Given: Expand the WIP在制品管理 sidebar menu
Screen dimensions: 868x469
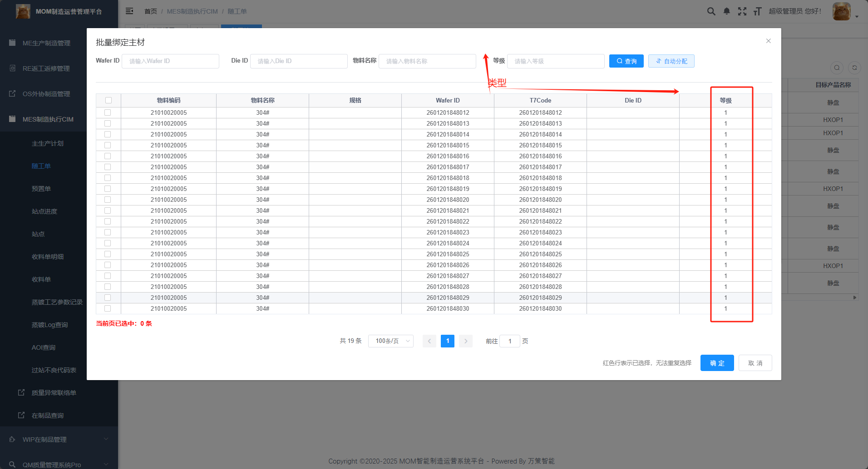Looking at the screenshot, I should click(x=59, y=439).
